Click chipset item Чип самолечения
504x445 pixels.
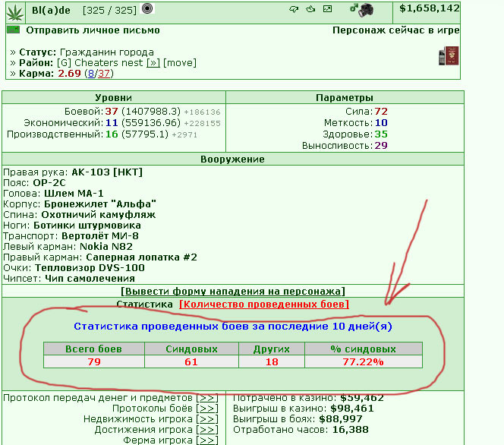pos(90,279)
